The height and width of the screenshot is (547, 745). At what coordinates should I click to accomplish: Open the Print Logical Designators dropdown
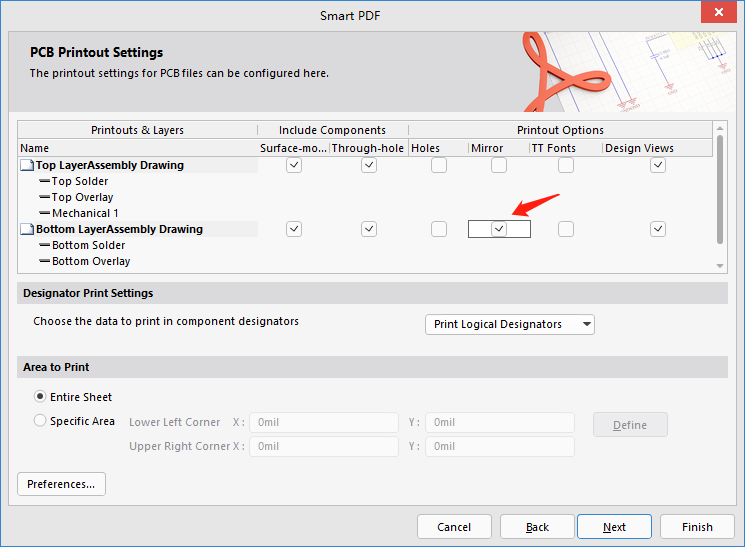coord(509,324)
